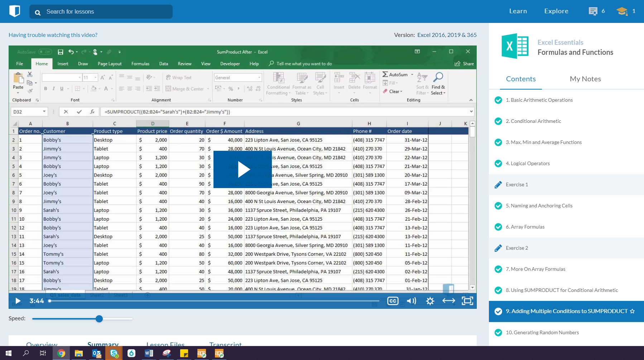644x360 pixels.
Task: Open Task View from the taskbar
Action: click(x=43, y=353)
